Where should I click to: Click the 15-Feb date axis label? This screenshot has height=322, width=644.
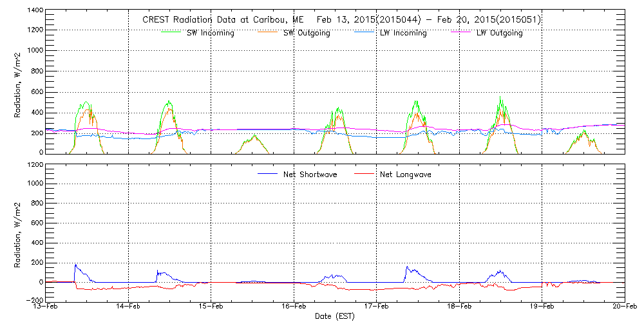pos(211,307)
